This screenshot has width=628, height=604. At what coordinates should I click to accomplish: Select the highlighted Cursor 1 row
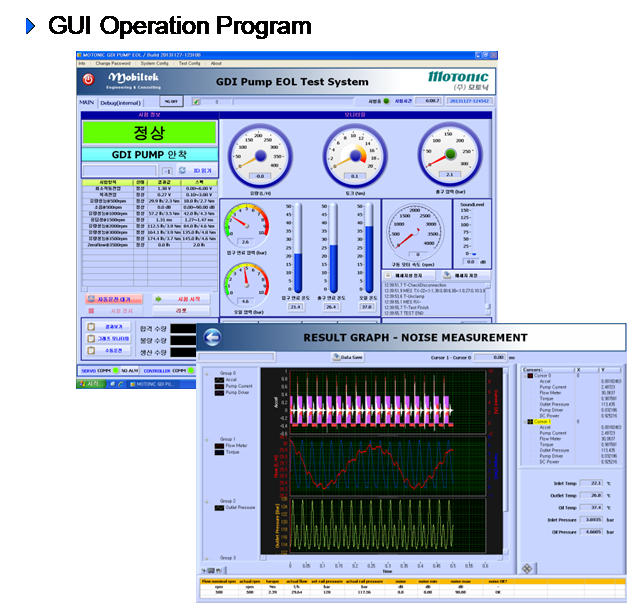[x=543, y=422]
